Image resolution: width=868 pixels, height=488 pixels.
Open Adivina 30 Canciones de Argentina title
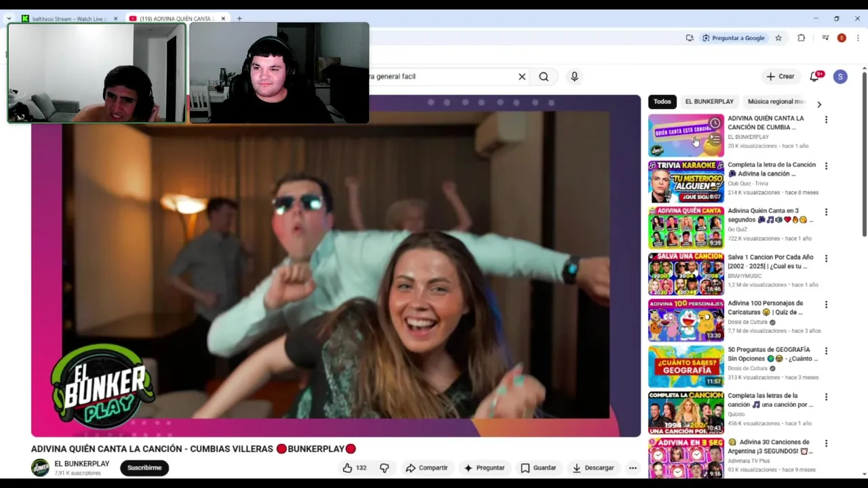(x=771, y=446)
